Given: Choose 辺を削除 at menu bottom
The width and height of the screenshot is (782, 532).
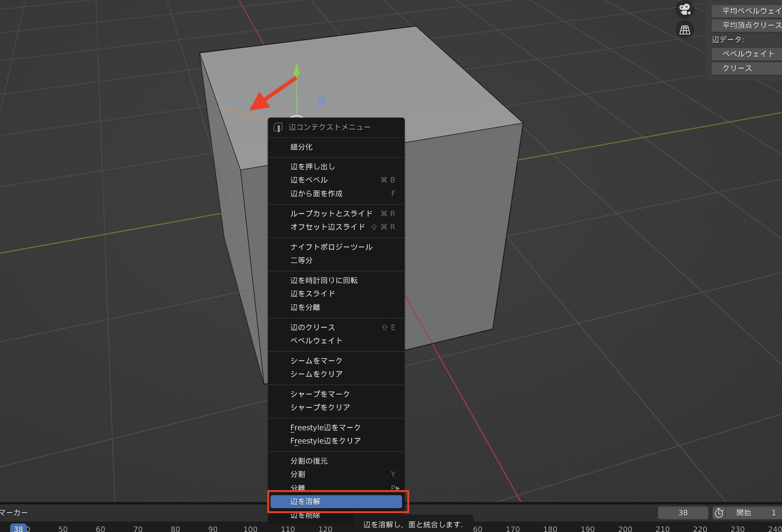Looking at the screenshot, I should pyautogui.click(x=305, y=516).
